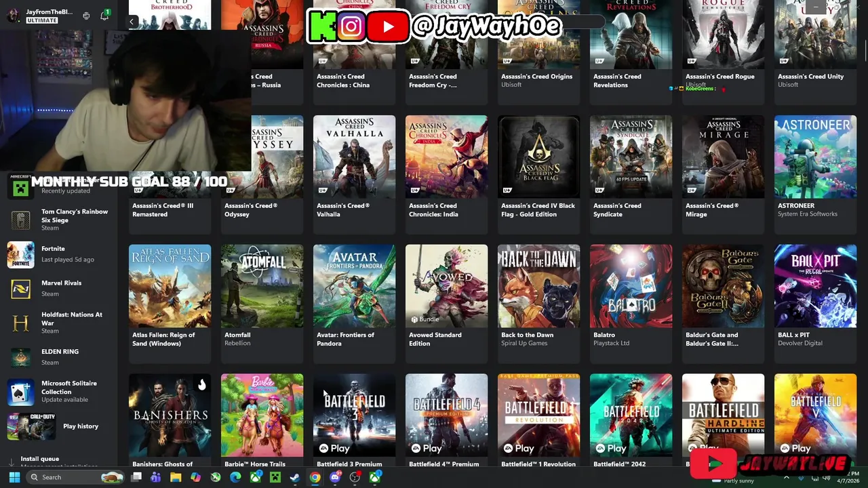
Task: Open Task View on the taskbar
Action: click(x=136, y=477)
